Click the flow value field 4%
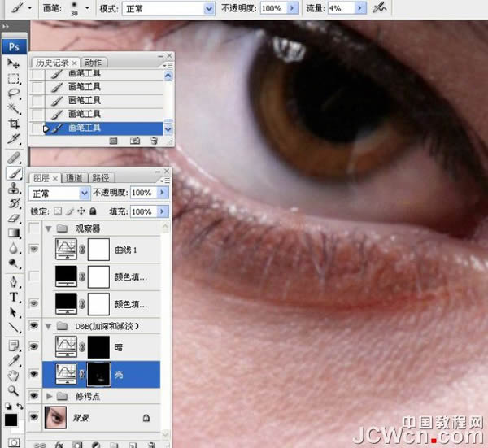 coord(342,8)
